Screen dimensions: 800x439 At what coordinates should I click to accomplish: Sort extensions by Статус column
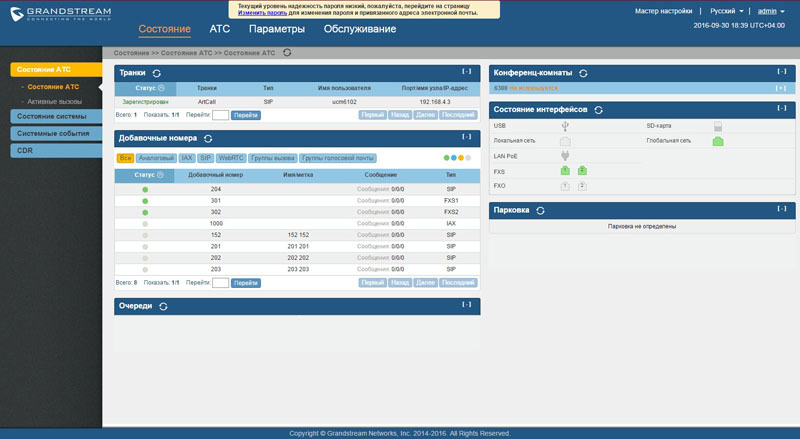[x=145, y=175]
